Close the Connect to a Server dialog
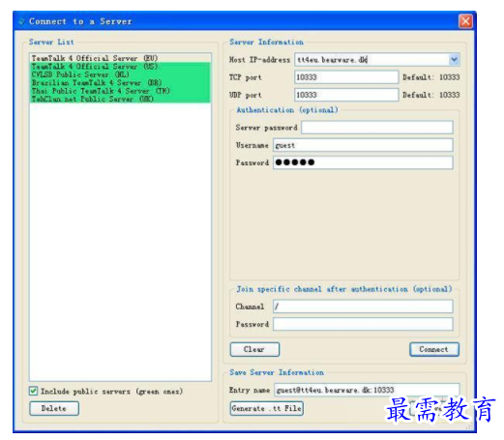 tap(465, 21)
